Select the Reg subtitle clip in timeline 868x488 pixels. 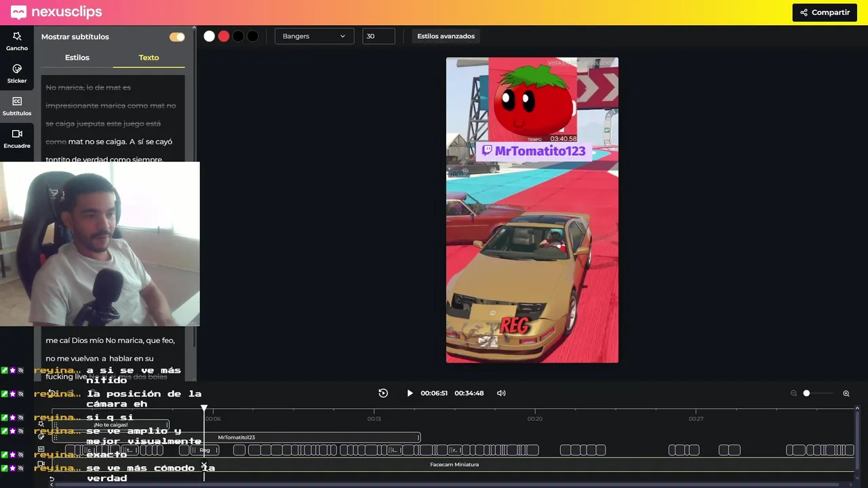click(x=204, y=450)
